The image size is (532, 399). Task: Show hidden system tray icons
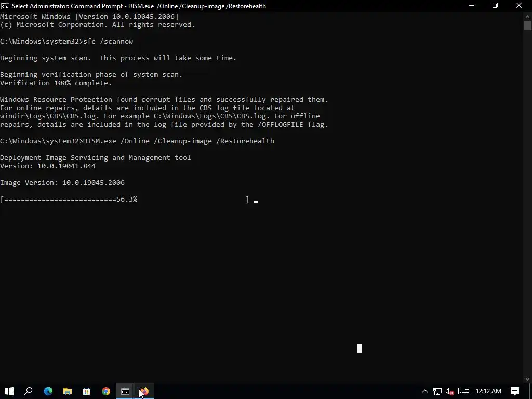pyautogui.click(x=424, y=391)
